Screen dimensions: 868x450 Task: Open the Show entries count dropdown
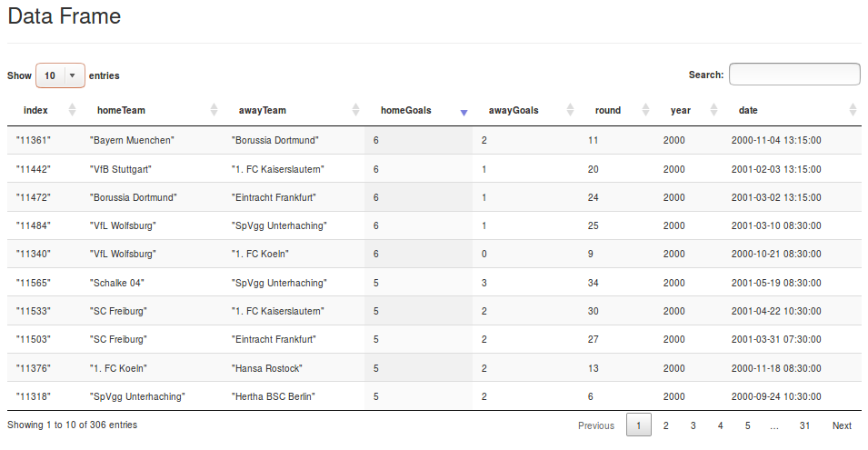[x=60, y=75]
